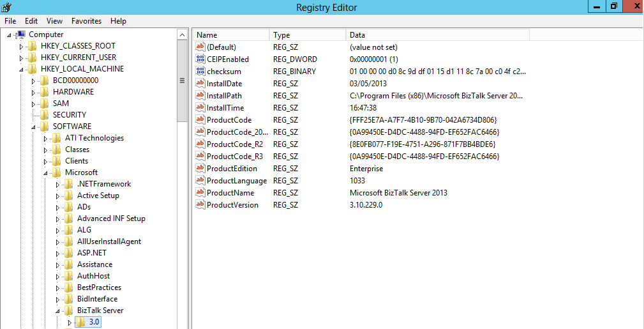Collapse the SOFTWARE key node

pos(33,126)
